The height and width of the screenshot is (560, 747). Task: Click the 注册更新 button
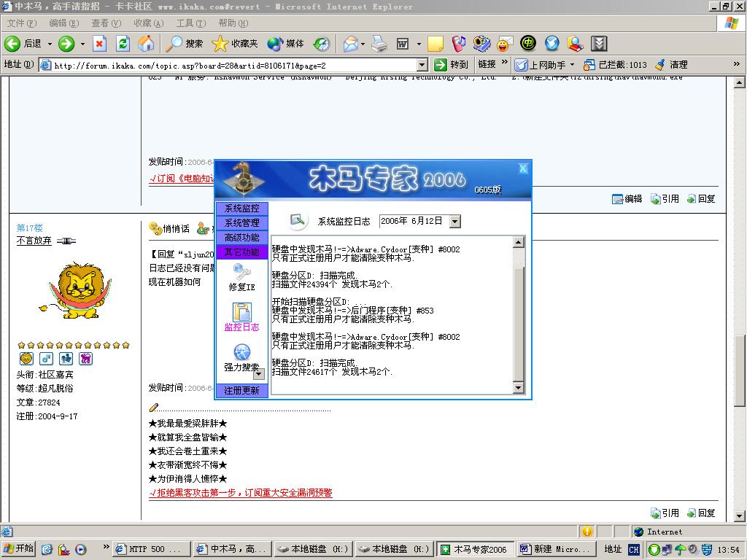pyautogui.click(x=242, y=391)
